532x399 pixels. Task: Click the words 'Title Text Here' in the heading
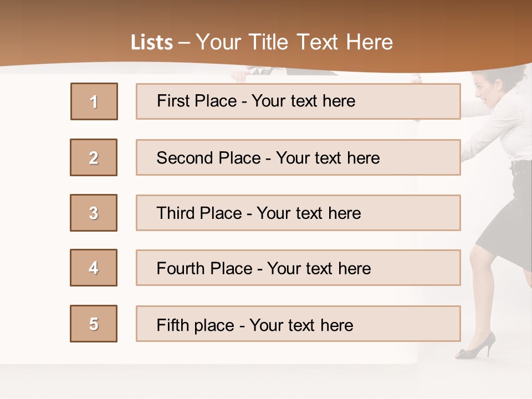tap(321, 42)
